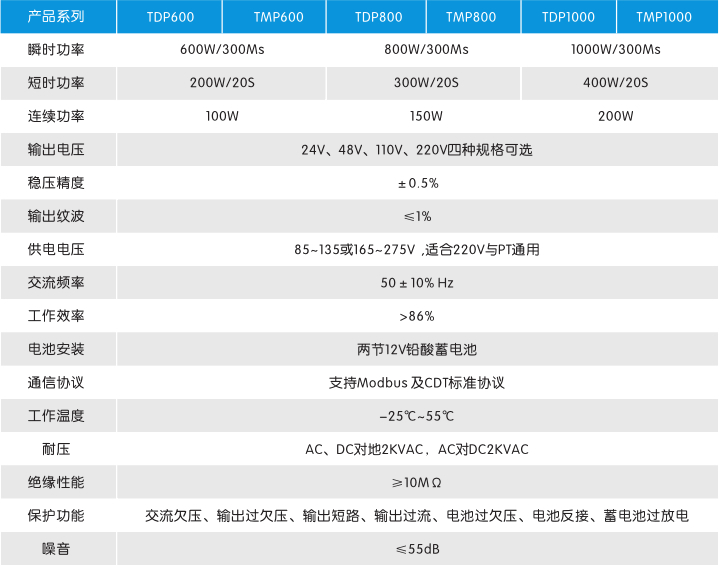The image size is (719, 565).
Task: Select the 50 ± 10% Hz frequency cell
Action: (x=417, y=283)
